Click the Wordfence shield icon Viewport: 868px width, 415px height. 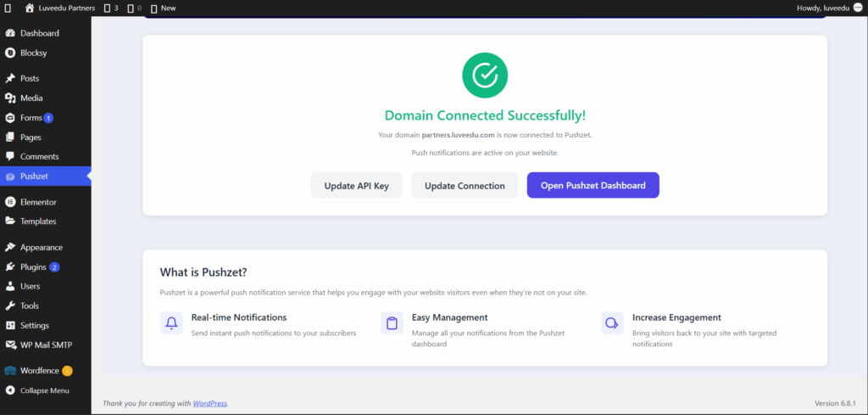click(10, 371)
